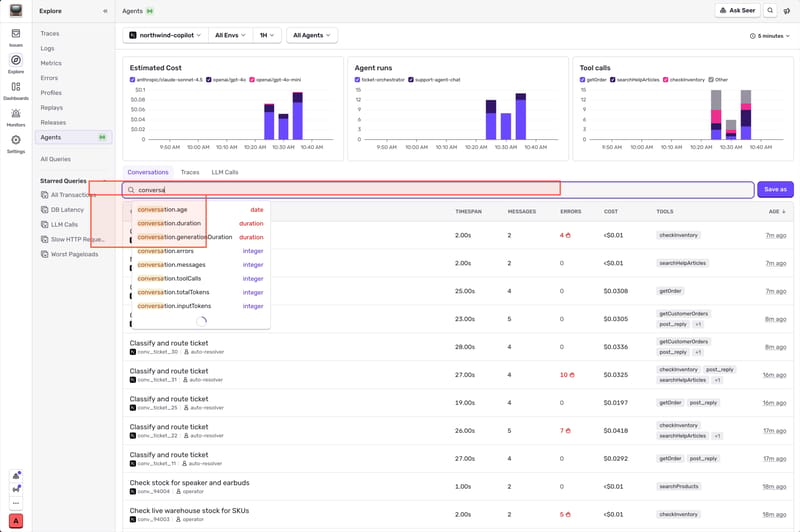Open the 18m ago link for conv_94004
800x532 pixels.
[x=774, y=487]
